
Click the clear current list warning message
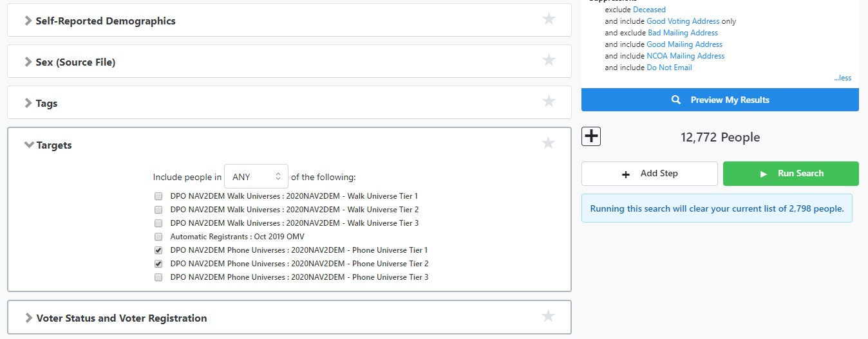(x=717, y=208)
